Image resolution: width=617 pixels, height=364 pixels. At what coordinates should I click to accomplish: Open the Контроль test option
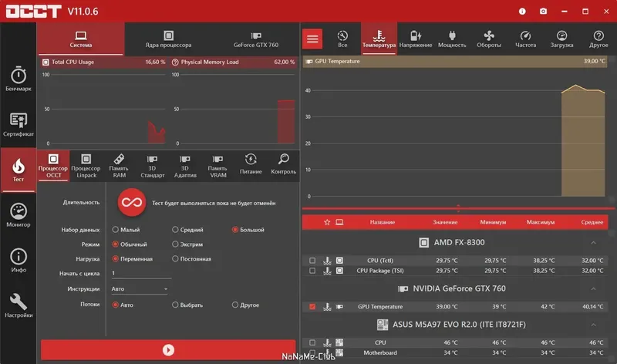(283, 164)
